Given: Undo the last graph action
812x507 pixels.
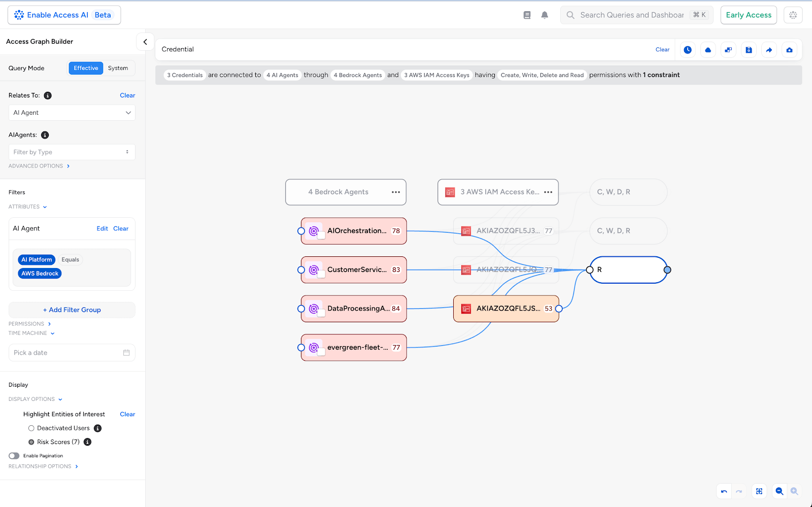Looking at the screenshot, I should point(724,491).
